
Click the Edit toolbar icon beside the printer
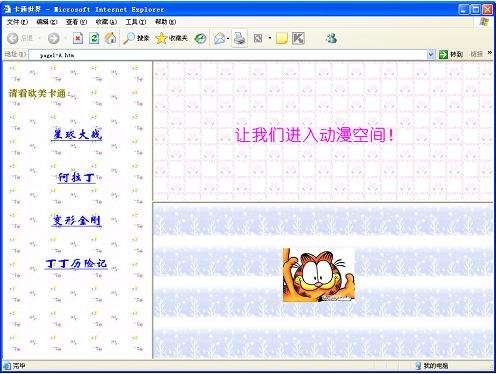(x=258, y=39)
